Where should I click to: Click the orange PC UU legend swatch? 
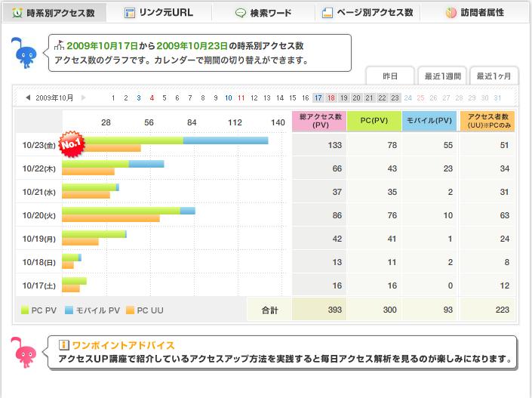coord(130,310)
